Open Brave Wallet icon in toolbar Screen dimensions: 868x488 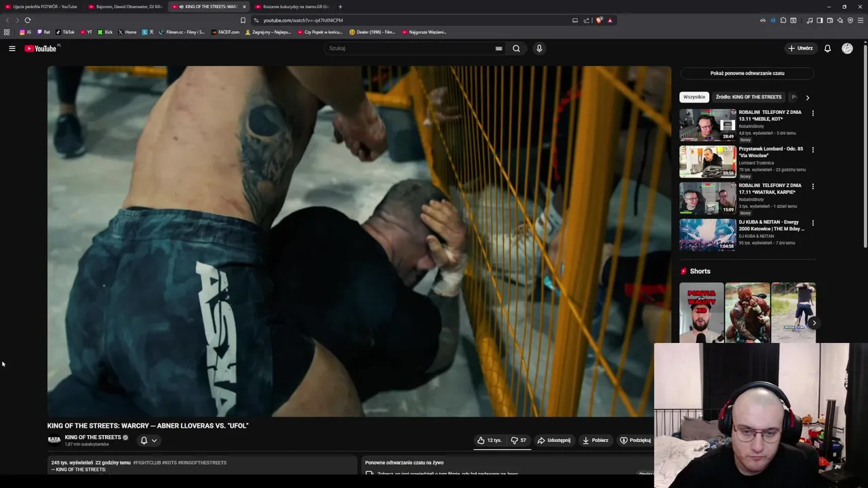(829, 20)
